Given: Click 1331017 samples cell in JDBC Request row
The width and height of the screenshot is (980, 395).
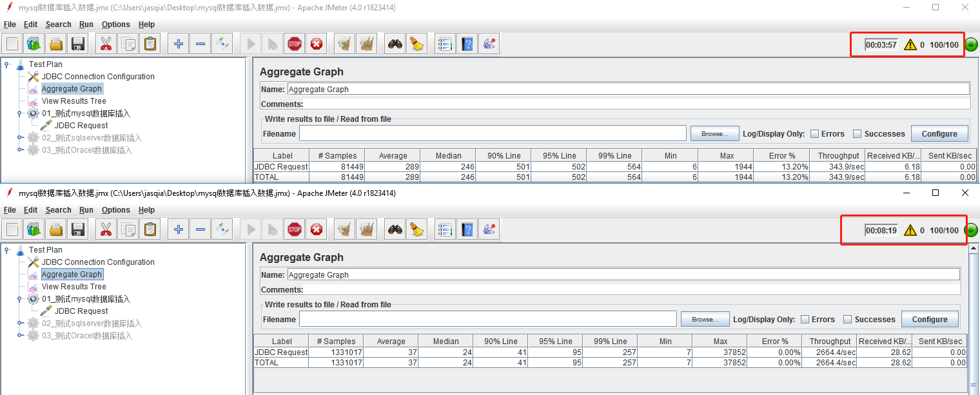Looking at the screenshot, I should pyautogui.click(x=336, y=352).
